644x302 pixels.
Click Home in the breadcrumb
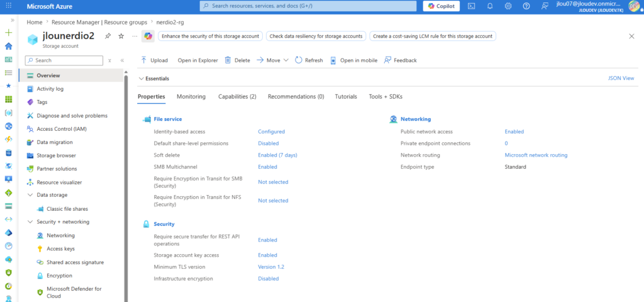pos(35,22)
